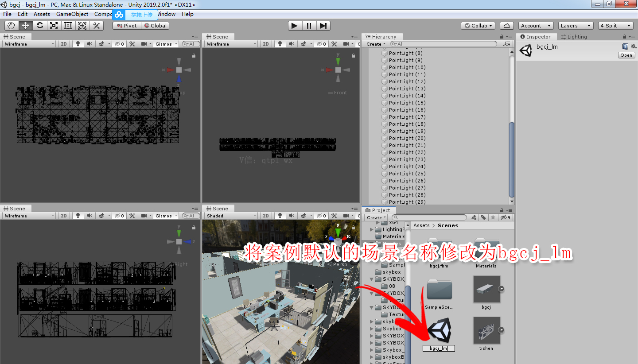Open the Hierarchy panel options menu icon
This screenshot has width=638, height=364.
(509, 37)
